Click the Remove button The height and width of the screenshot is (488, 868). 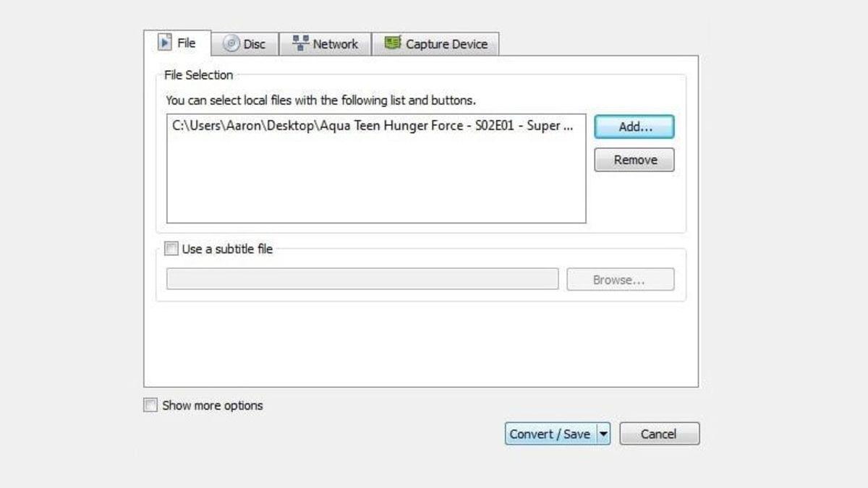[x=634, y=160]
